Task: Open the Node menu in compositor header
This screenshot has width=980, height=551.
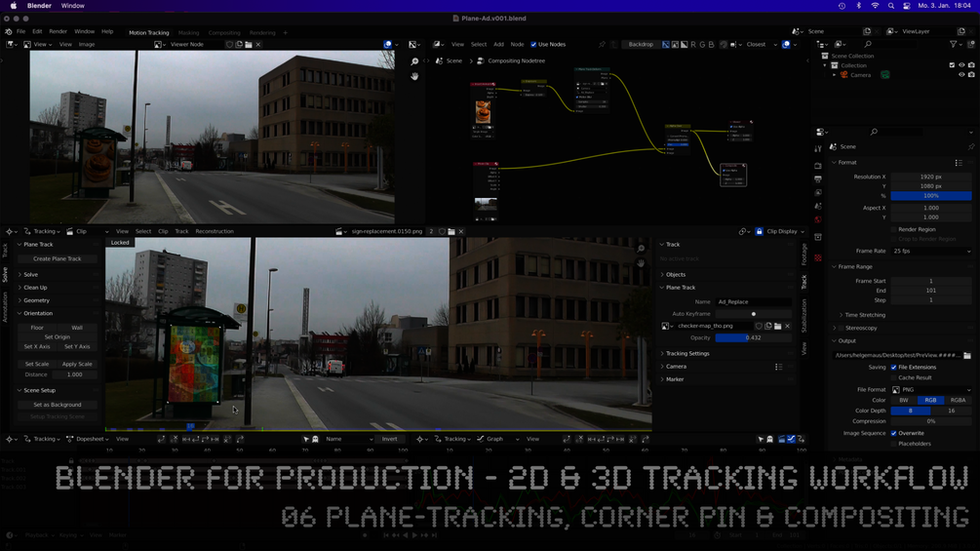Action: [x=517, y=44]
